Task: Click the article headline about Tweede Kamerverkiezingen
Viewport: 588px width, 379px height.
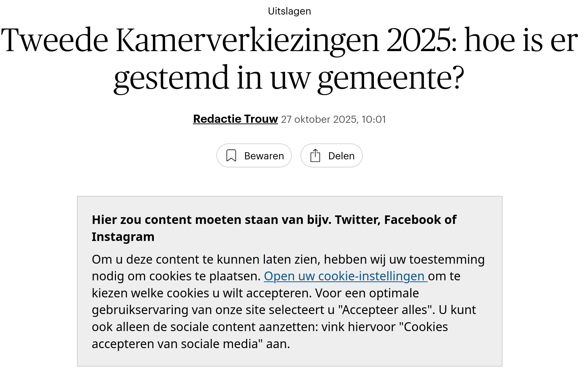Action: [x=289, y=59]
